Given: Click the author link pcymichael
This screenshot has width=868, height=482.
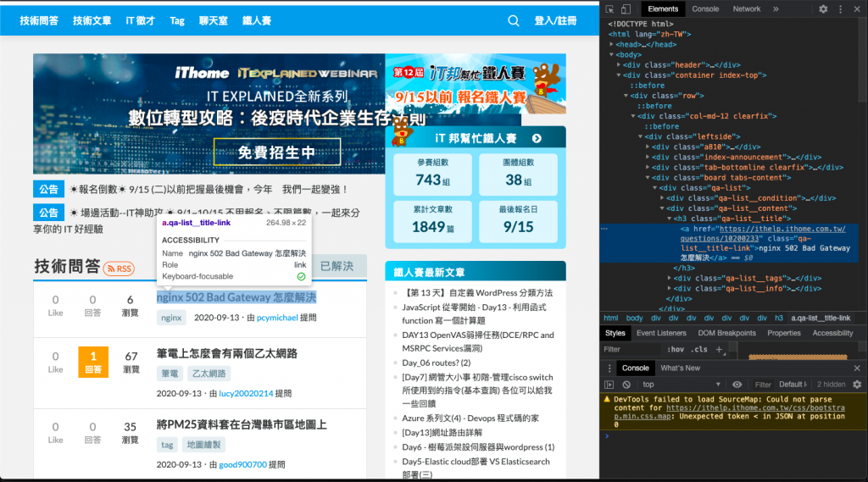Looking at the screenshot, I should (277, 318).
